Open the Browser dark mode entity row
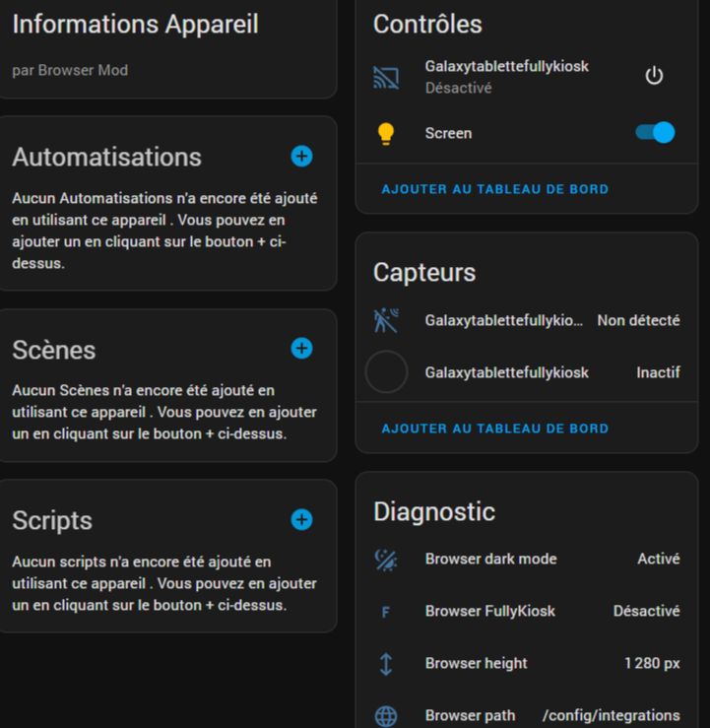The height and width of the screenshot is (728, 710). click(527, 559)
